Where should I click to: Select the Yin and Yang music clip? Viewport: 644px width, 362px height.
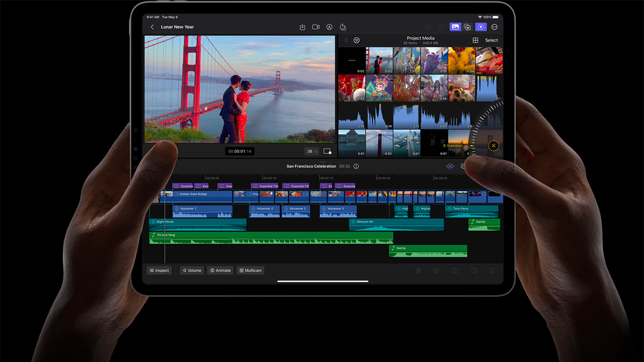pyautogui.click(x=271, y=237)
